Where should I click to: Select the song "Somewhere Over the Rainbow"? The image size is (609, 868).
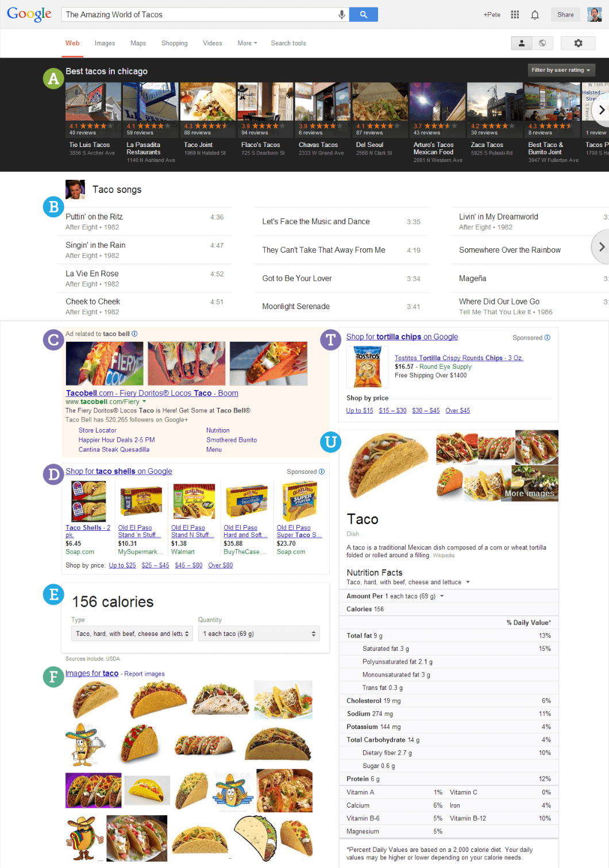click(510, 250)
